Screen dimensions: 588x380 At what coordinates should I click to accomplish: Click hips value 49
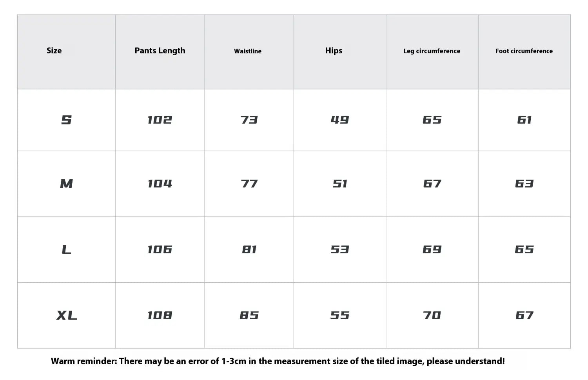339,120
